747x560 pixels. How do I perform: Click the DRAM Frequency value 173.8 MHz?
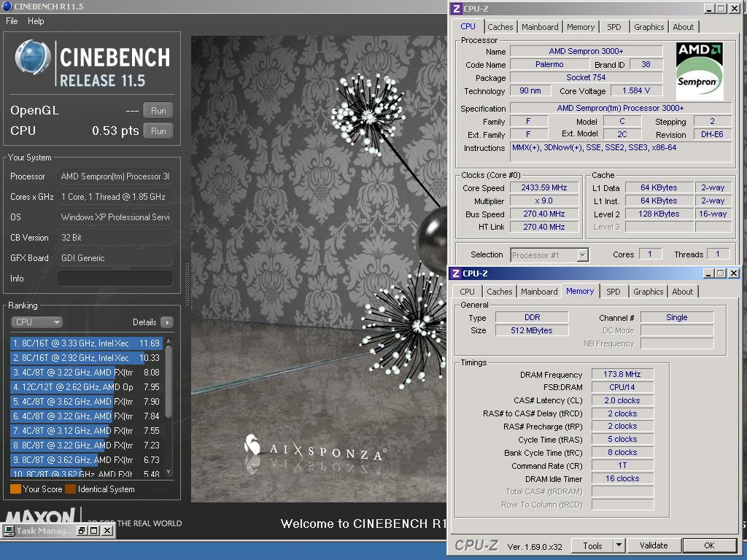coord(622,374)
